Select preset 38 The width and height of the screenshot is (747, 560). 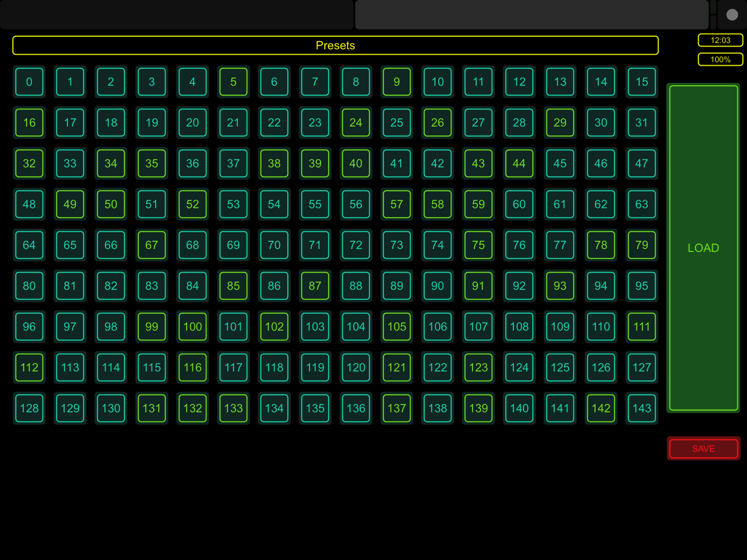point(275,163)
